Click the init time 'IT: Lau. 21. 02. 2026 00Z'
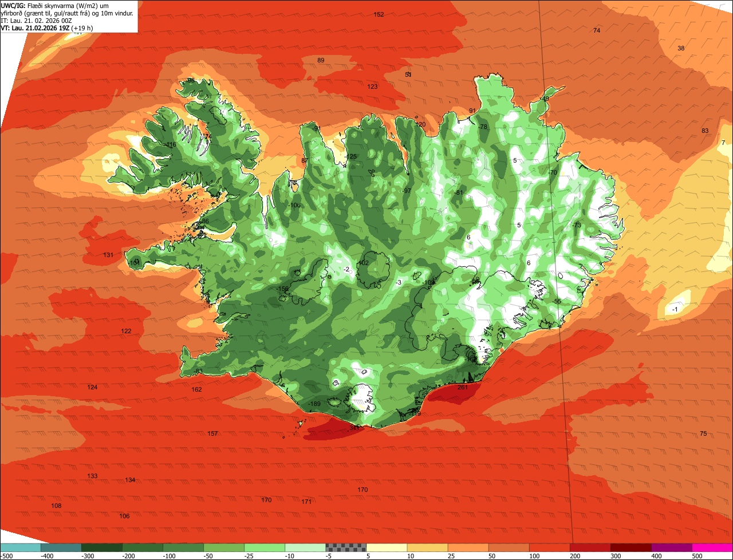This screenshot has height=560, width=733. pos(36,20)
